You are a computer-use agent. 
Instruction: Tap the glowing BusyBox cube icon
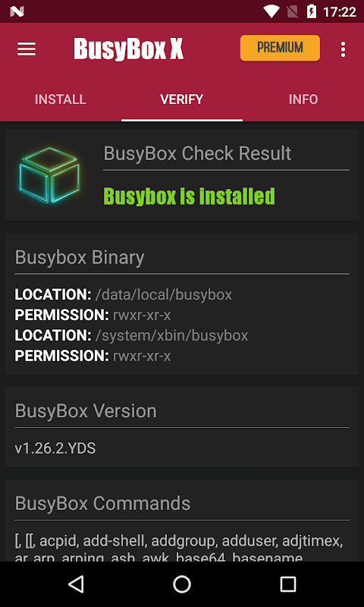tap(49, 175)
